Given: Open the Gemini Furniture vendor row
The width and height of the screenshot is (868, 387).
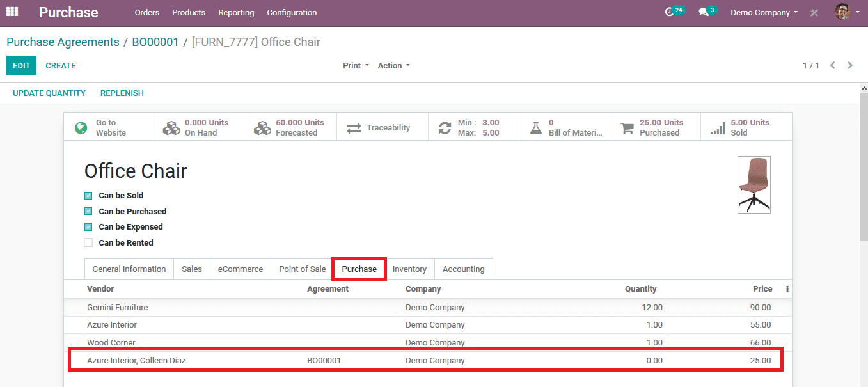Looking at the screenshot, I should (x=427, y=307).
